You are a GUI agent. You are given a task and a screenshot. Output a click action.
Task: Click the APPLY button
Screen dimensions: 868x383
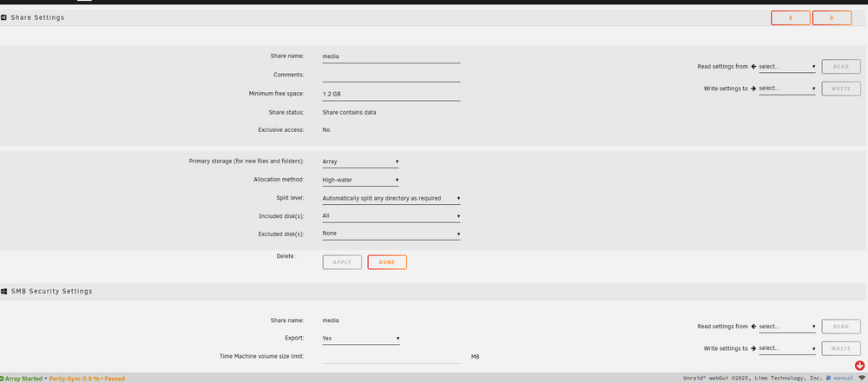[342, 262]
